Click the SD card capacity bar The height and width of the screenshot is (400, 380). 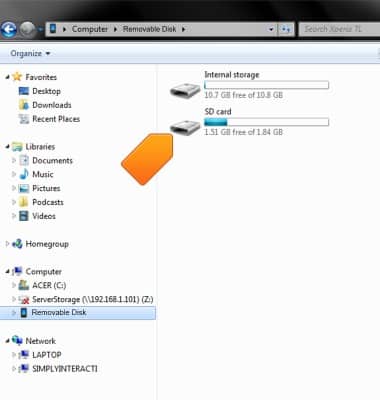pyautogui.click(x=266, y=122)
